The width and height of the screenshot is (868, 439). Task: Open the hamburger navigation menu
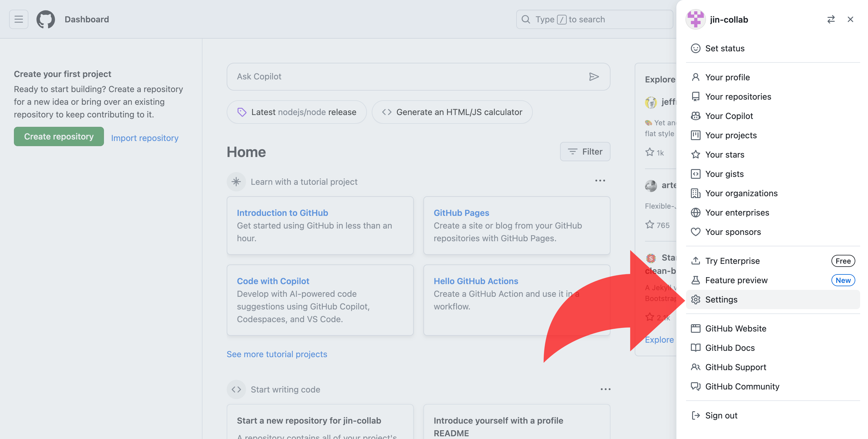[18, 19]
